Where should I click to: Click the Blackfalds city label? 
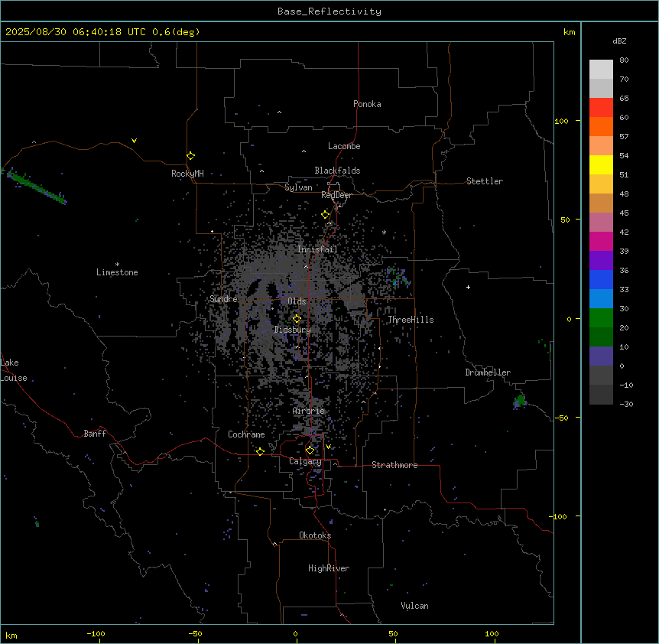(x=337, y=171)
